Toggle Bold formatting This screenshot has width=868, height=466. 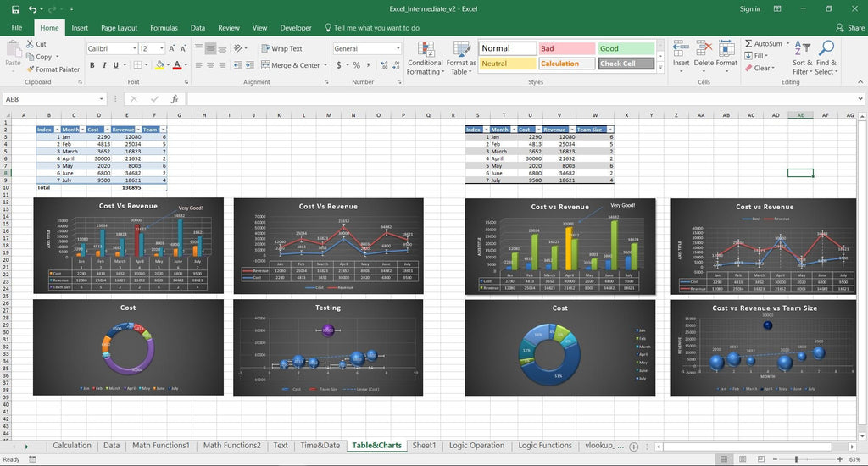tap(92, 65)
